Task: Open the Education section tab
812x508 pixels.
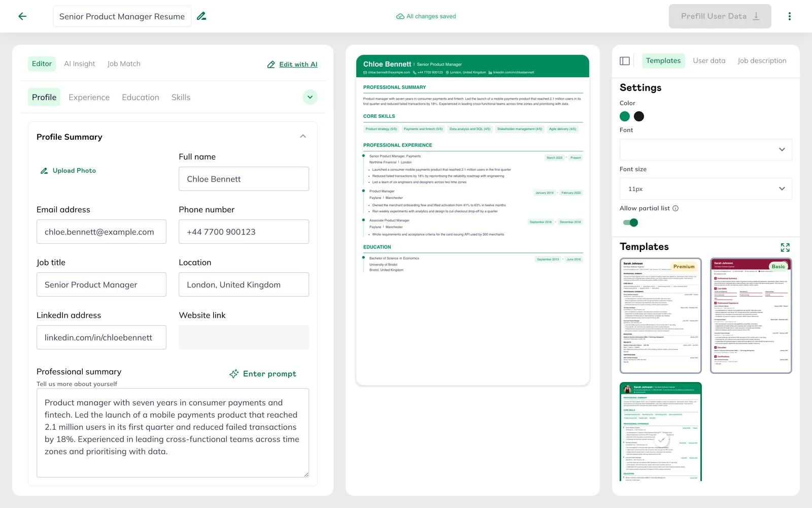Action: pyautogui.click(x=141, y=97)
